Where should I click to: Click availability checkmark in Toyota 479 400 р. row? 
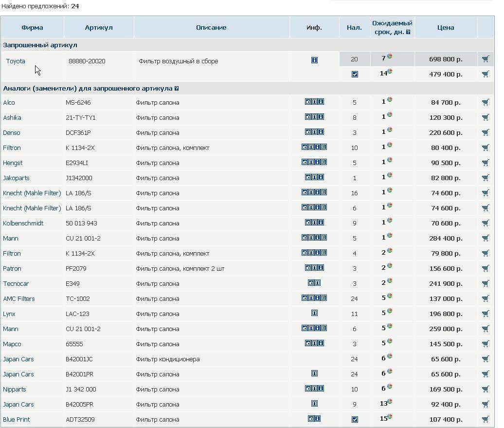coord(355,74)
